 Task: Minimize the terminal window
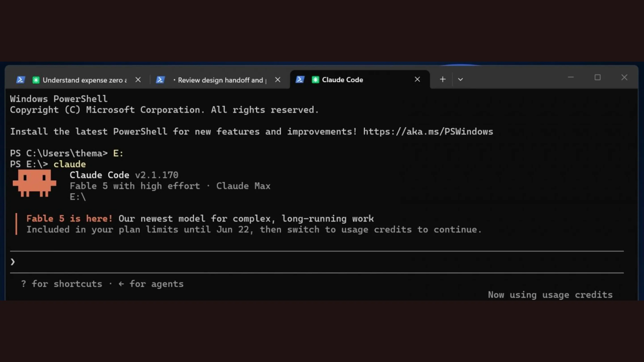tap(571, 78)
